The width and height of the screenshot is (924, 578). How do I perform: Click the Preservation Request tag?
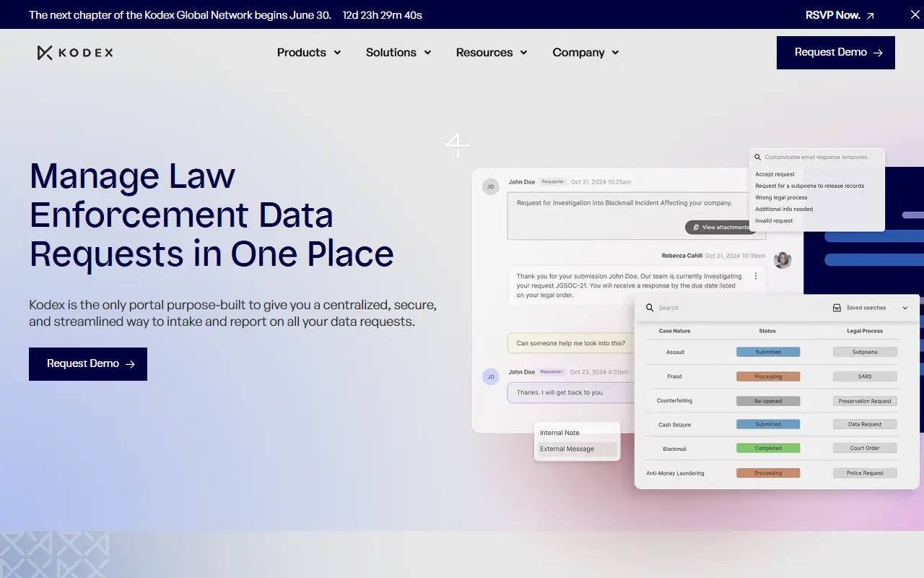click(865, 401)
